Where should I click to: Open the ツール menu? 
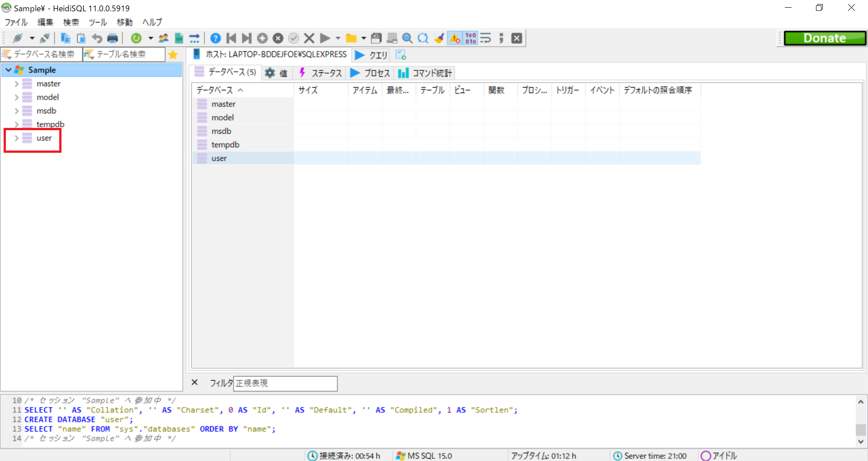98,22
